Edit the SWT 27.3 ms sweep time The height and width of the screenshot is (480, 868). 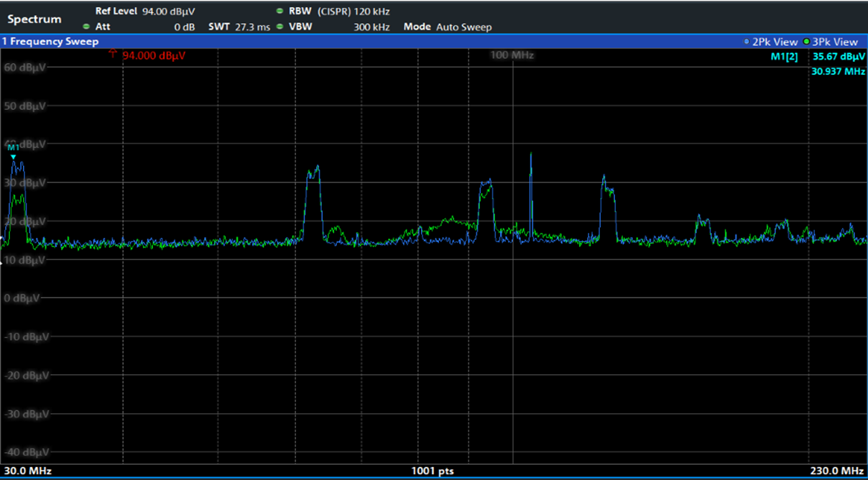[x=239, y=27]
